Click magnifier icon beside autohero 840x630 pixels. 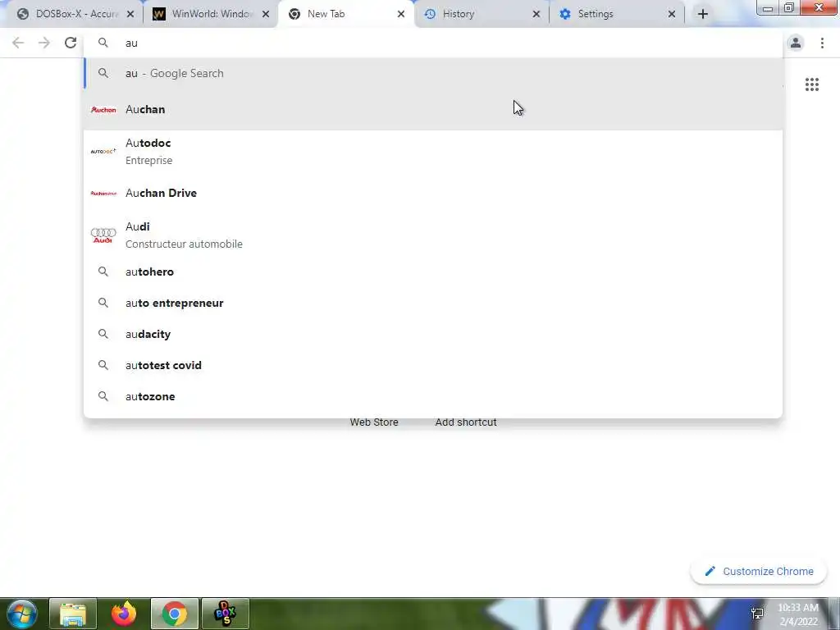pos(103,272)
